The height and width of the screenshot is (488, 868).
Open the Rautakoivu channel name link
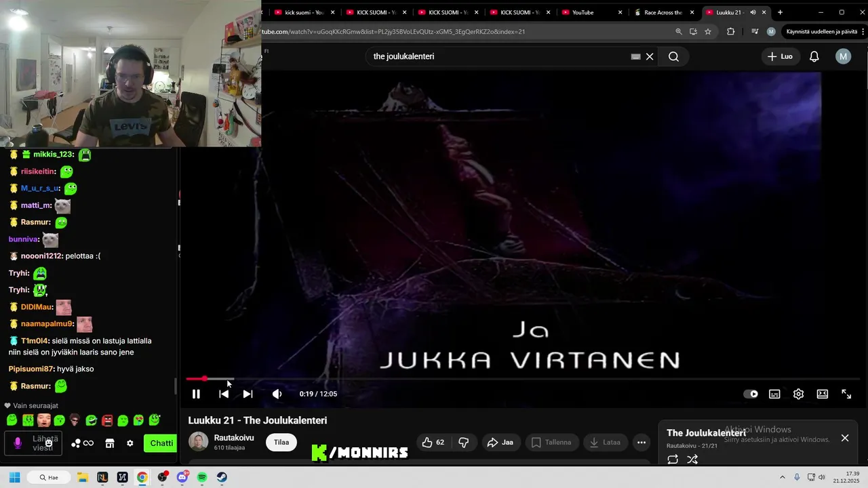(x=234, y=438)
